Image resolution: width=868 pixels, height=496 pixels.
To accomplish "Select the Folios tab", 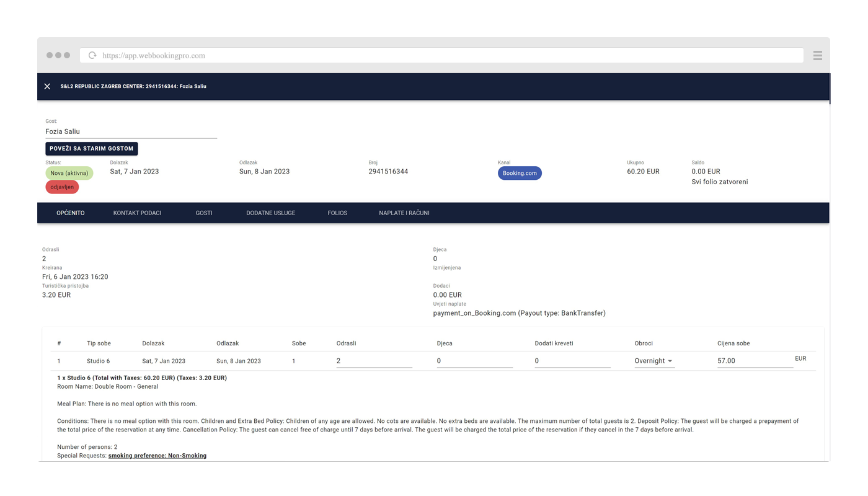I will pos(337,213).
